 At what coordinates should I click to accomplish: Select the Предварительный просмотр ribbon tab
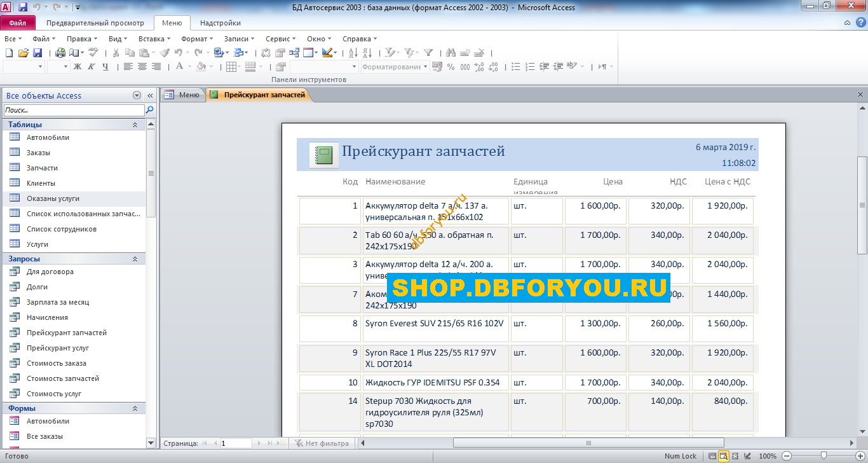[x=95, y=23]
